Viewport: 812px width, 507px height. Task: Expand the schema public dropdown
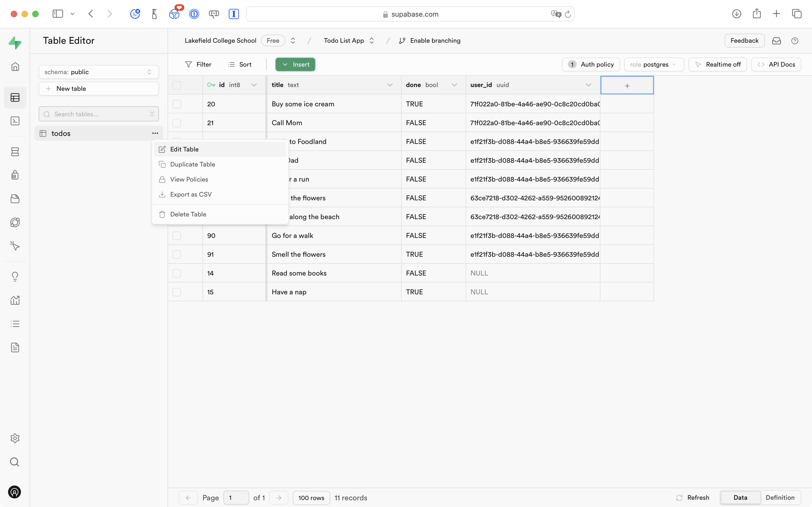point(99,72)
